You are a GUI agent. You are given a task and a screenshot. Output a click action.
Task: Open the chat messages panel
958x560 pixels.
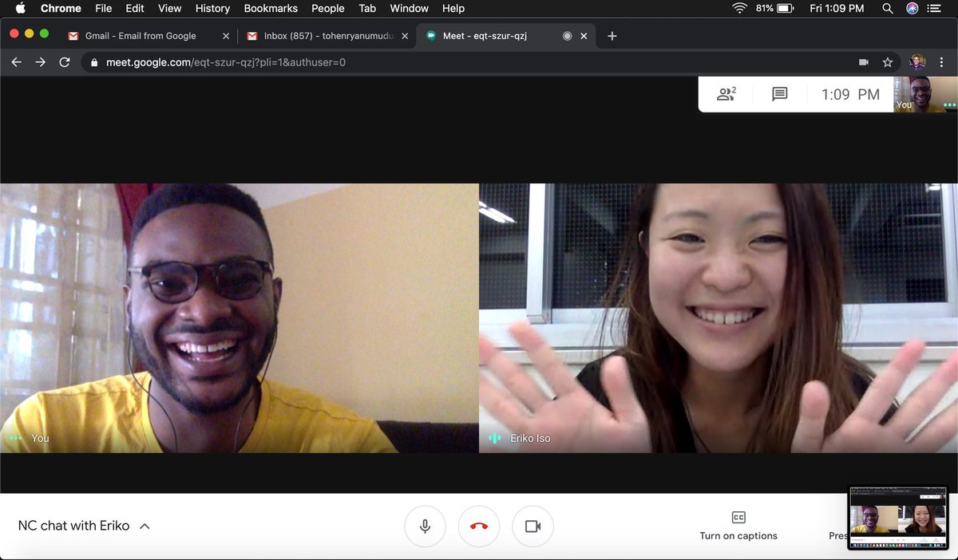click(x=780, y=94)
